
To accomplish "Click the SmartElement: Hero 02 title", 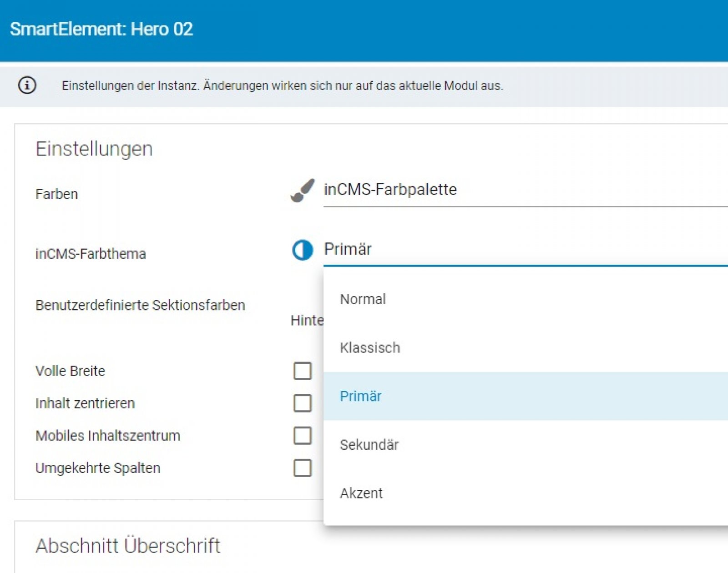I will tap(101, 29).
